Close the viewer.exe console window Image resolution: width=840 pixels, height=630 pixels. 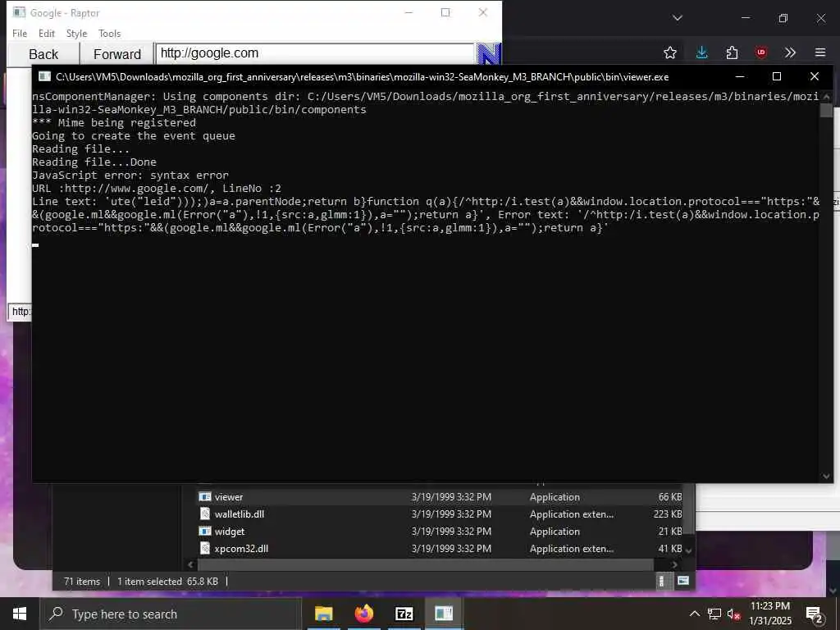pos(815,76)
